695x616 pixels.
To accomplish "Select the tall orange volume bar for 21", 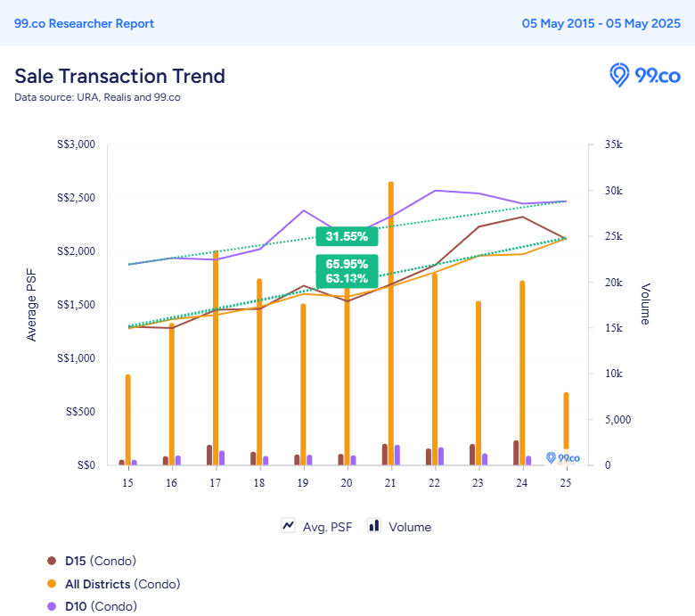I will (391, 323).
